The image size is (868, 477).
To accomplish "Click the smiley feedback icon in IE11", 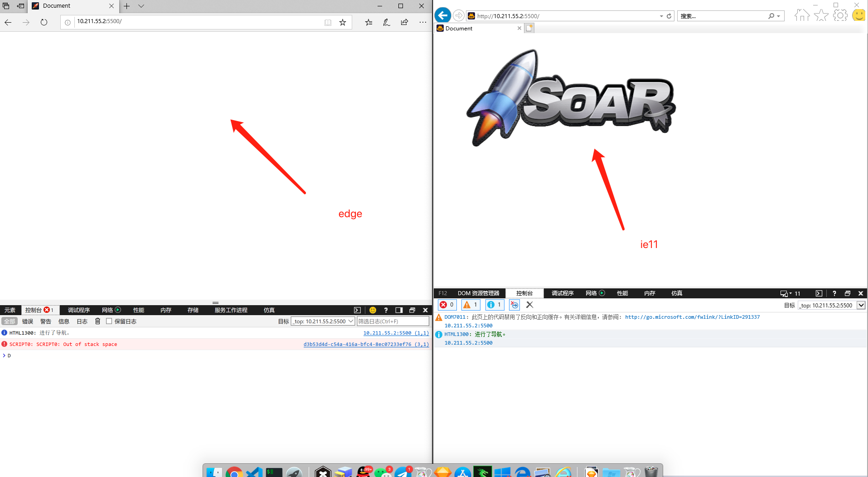I will (858, 15).
